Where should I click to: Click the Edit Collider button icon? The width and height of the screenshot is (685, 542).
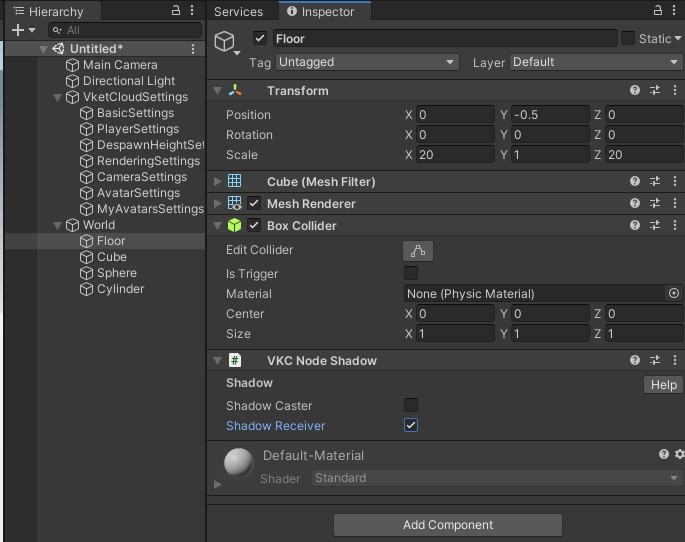pyautogui.click(x=417, y=250)
